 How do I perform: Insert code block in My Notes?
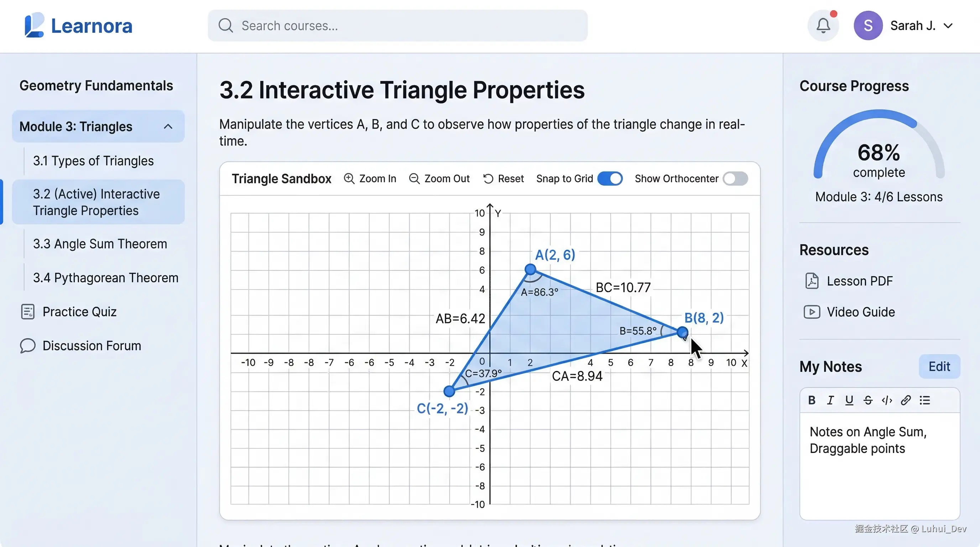point(887,400)
